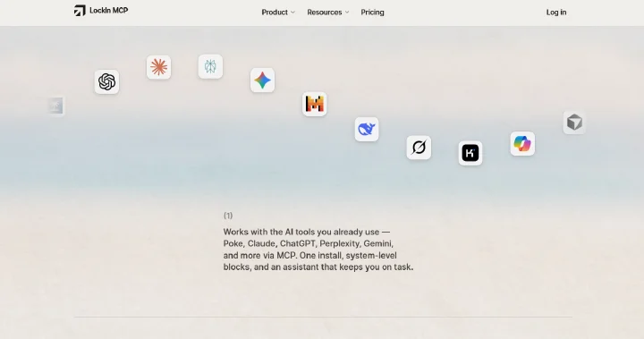This screenshot has width=644, height=339.
Task: Select the Mistral orange M icon
Action: point(315,104)
